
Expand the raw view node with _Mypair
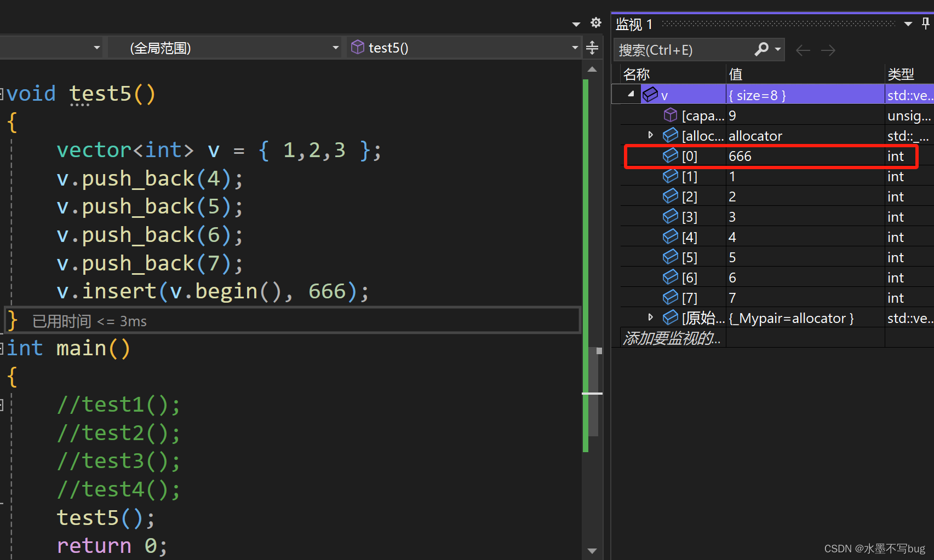pos(650,317)
